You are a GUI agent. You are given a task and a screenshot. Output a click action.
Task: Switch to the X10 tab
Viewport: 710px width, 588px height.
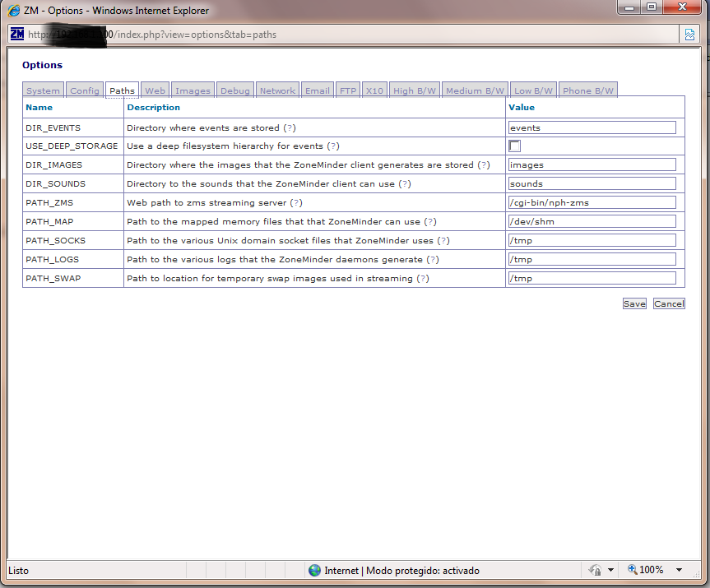(x=374, y=90)
